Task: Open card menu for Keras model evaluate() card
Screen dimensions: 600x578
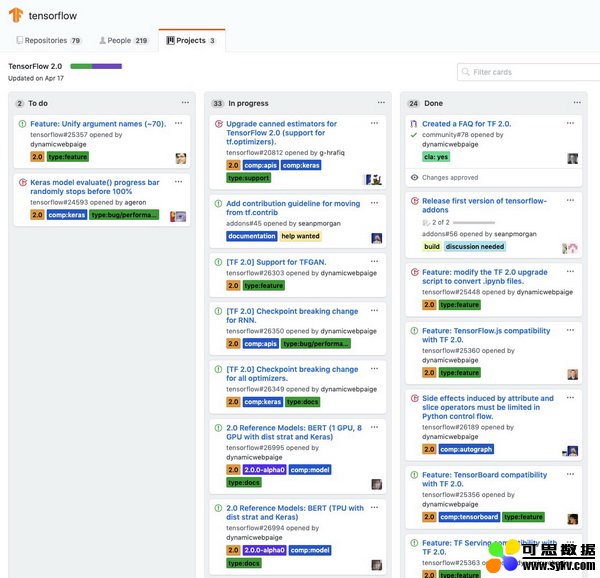Action: [x=178, y=182]
